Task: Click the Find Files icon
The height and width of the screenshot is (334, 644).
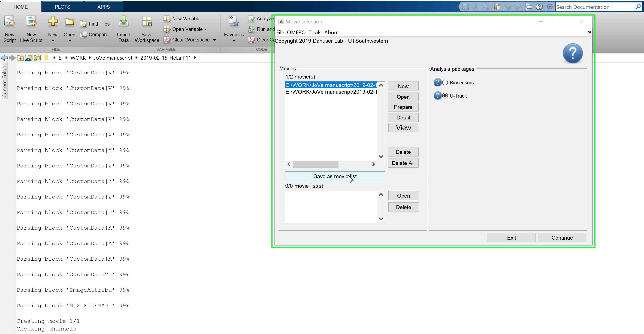Action: (x=83, y=24)
